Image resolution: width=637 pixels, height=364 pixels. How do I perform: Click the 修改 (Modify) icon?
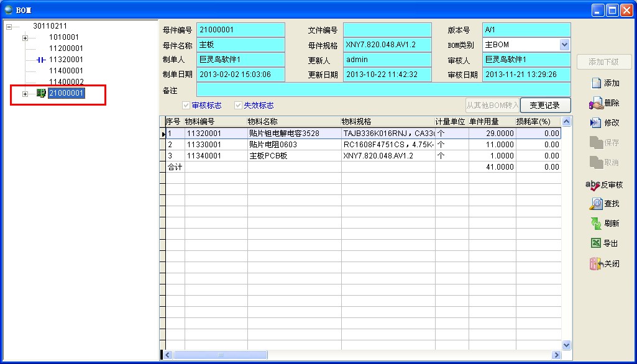coord(596,123)
